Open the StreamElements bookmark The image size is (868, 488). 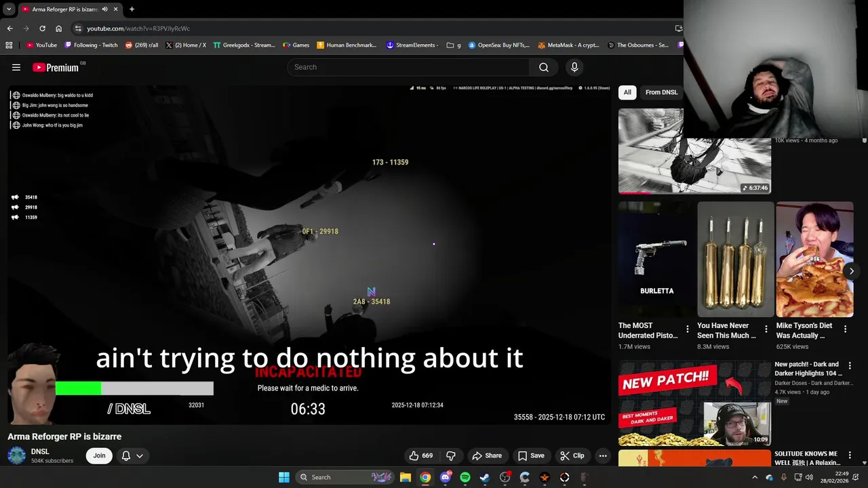coord(413,45)
